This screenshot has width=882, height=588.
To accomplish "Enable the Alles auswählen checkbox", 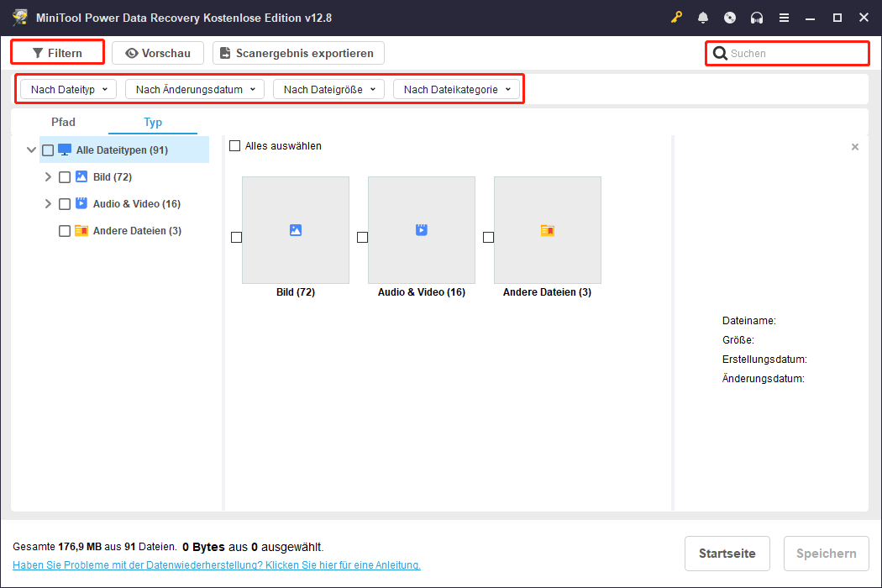I will pyautogui.click(x=235, y=145).
